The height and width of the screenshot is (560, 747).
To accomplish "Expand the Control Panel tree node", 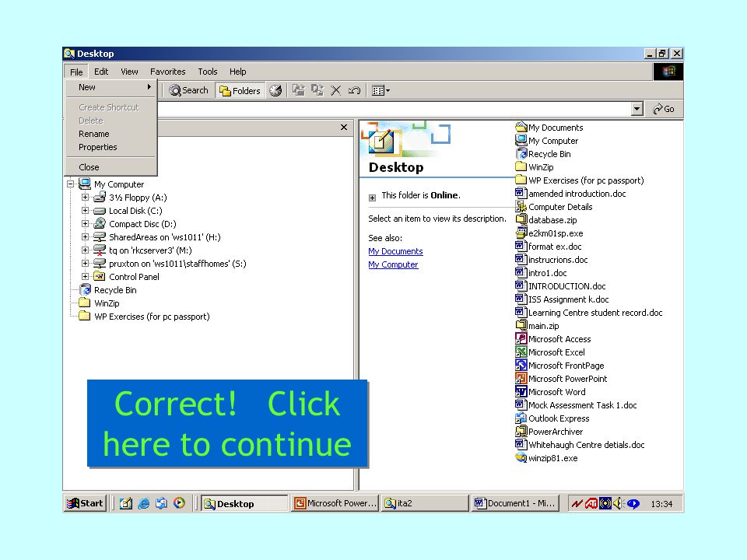I will pyautogui.click(x=86, y=277).
